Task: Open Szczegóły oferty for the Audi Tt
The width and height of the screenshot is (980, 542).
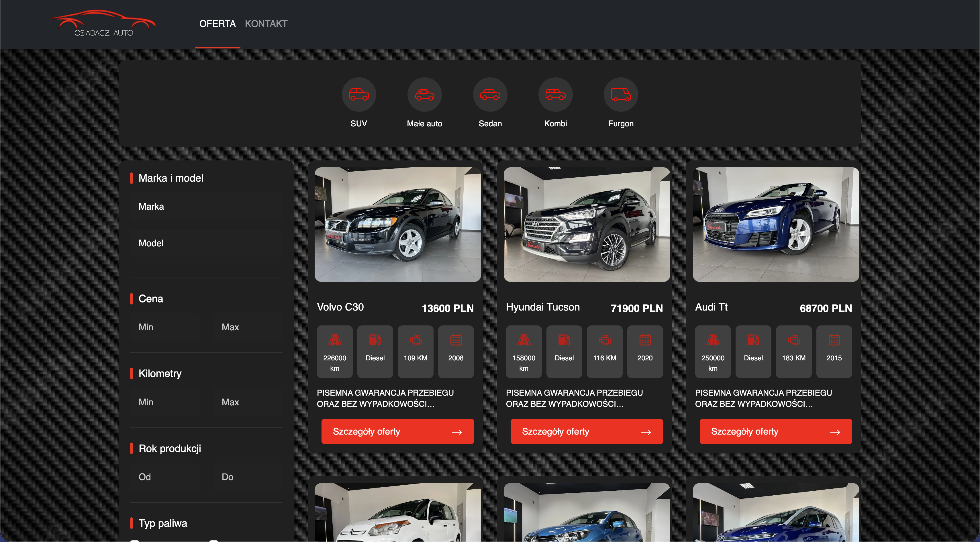Action: point(776,431)
